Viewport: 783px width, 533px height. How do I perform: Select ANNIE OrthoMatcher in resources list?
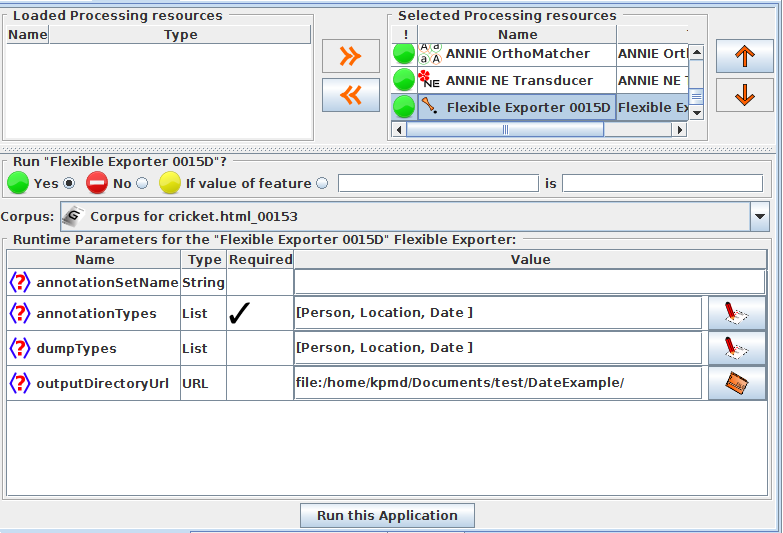pos(517,53)
